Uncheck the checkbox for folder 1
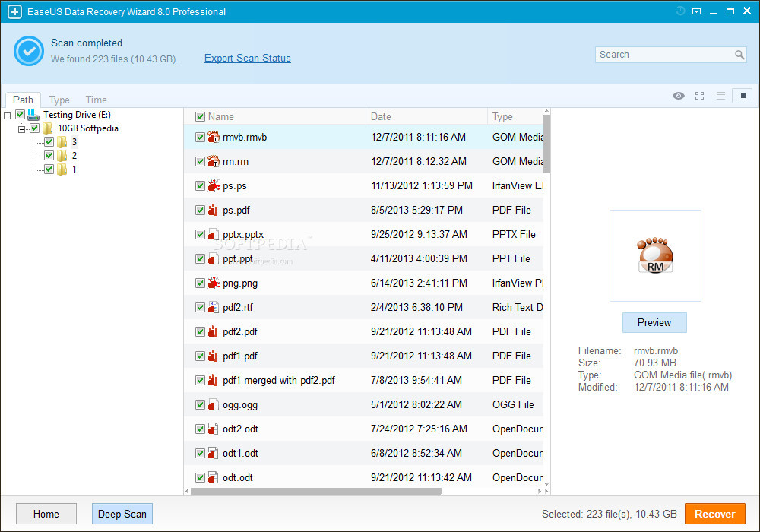The height and width of the screenshot is (532, 760). pyautogui.click(x=49, y=169)
